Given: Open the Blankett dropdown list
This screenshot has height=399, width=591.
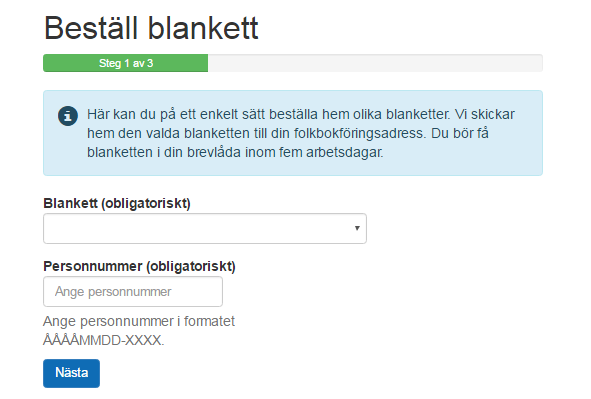Looking at the screenshot, I should [205, 228].
